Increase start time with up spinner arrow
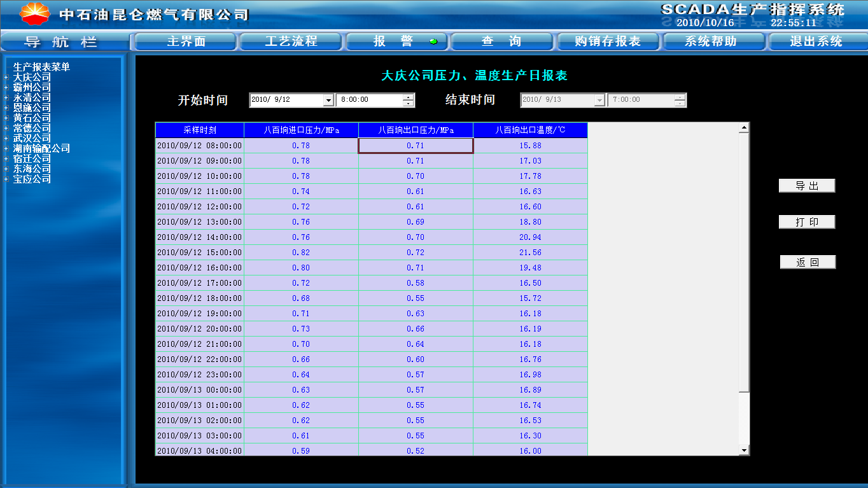 [409, 97]
